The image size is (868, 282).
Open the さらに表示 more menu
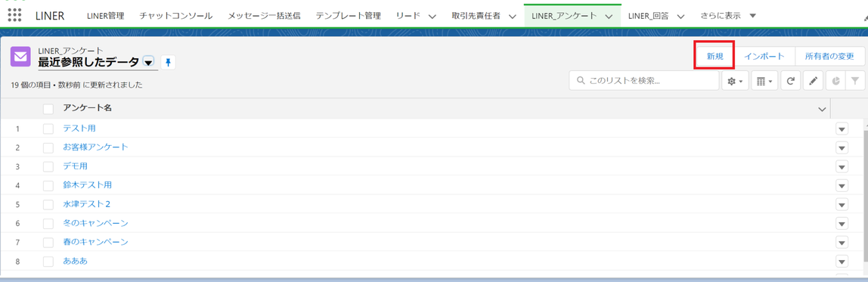point(728,16)
